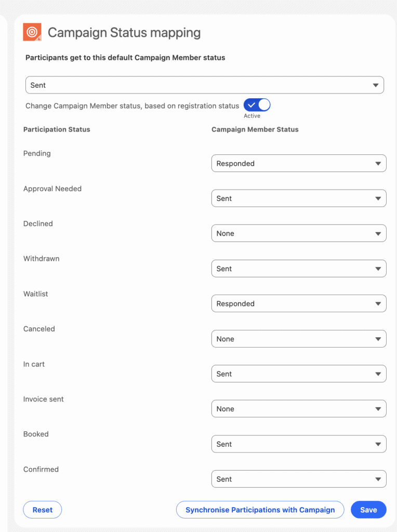Open the Pending status dropdown

click(298, 163)
